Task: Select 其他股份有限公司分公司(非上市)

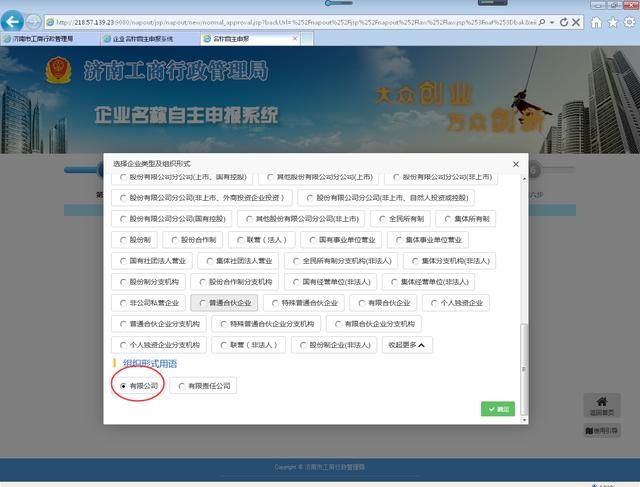Action: (x=301, y=219)
